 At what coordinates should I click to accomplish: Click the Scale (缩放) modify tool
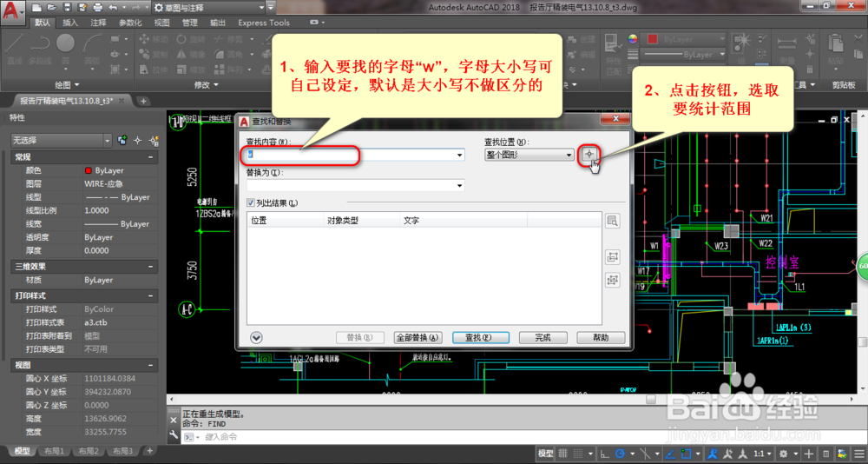pyautogui.click(x=191, y=70)
